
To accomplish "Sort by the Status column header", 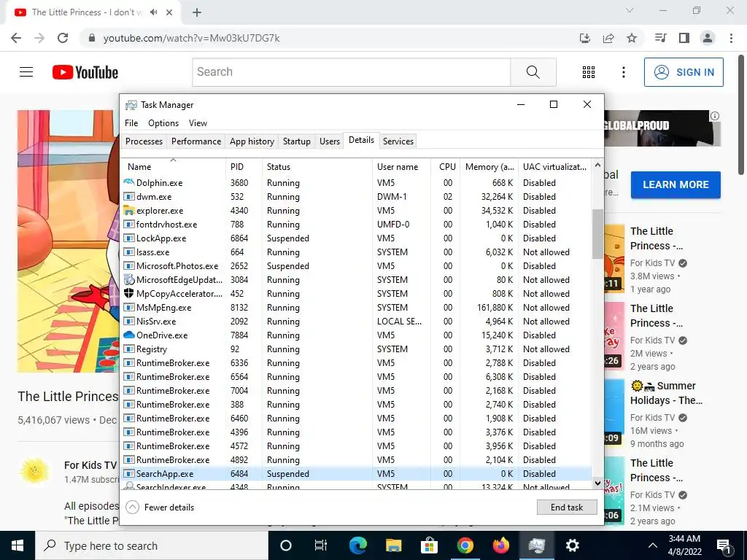I will click(317, 167).
